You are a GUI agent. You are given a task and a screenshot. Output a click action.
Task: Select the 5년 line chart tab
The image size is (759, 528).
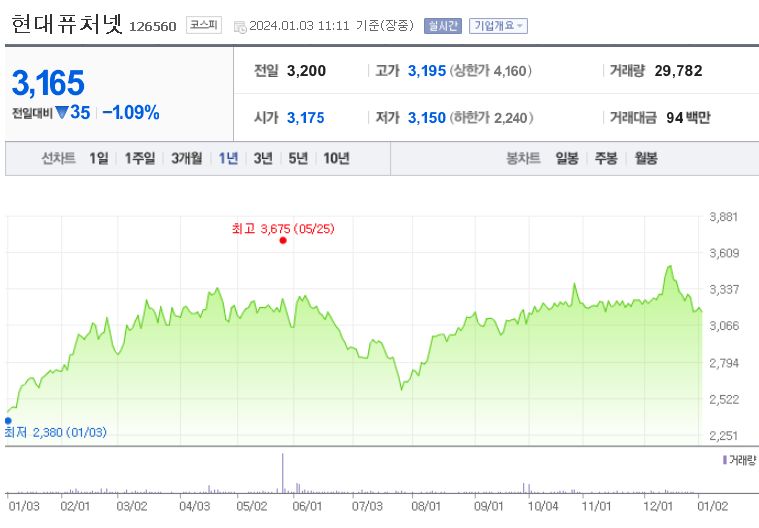pyautogui.click(x=298, y=158)
